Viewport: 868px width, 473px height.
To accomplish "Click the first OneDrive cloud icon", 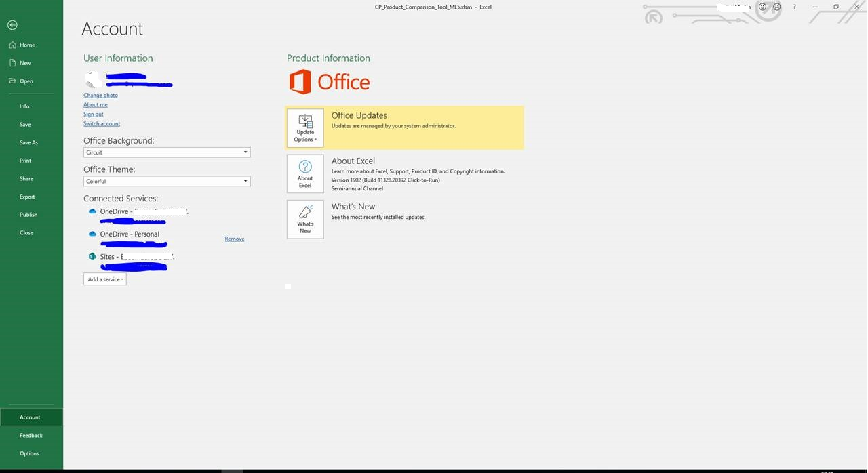I will [92, 211].
